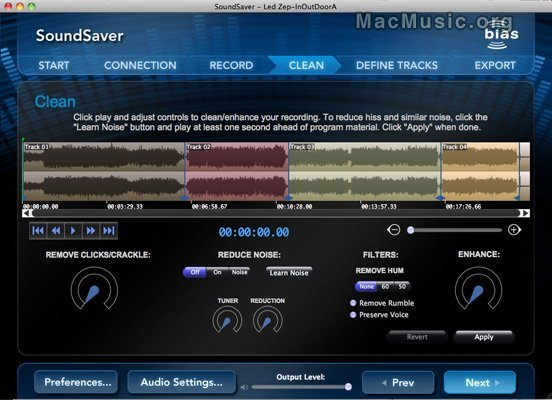The width and height of the screenshot is (552, 400).
Task: Click the Learn Noise button
Action: (x=289, y=273)
